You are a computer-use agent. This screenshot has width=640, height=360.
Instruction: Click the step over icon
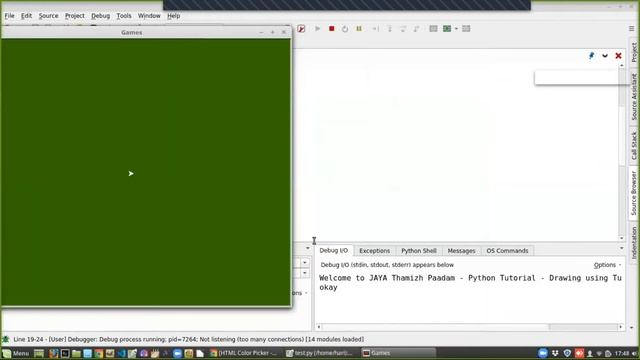pos(403,29)
